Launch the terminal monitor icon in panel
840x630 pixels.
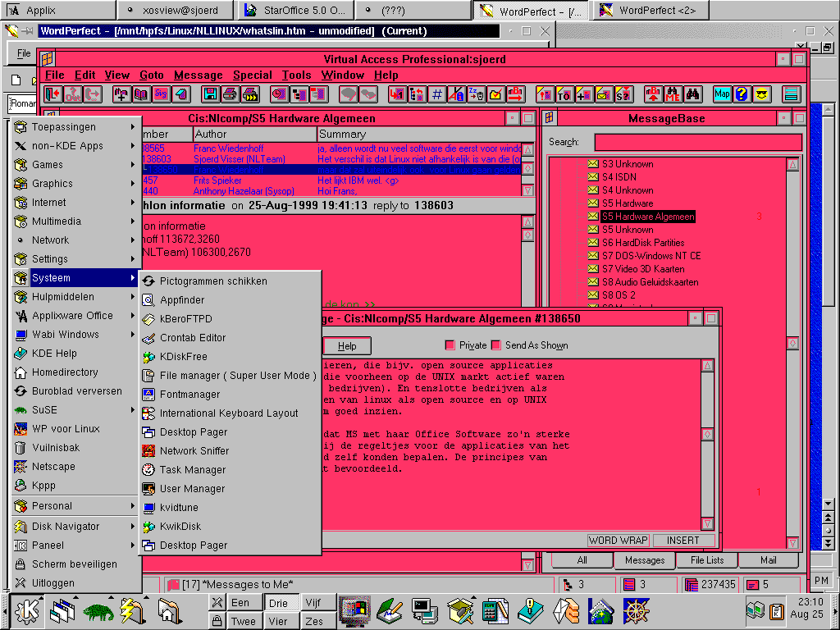click(426, 611)
